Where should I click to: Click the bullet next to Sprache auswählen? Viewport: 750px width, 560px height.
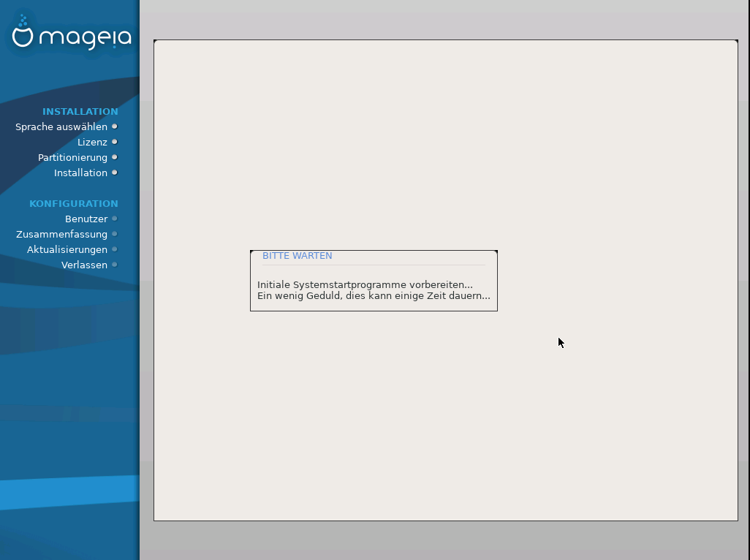115,126
